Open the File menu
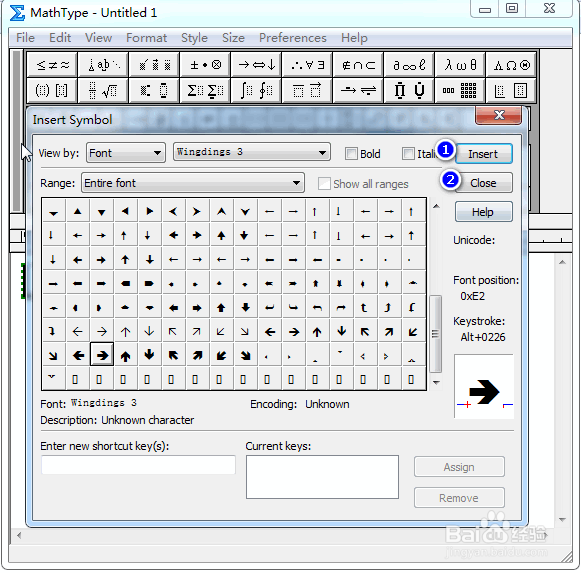 pos(25,38)
